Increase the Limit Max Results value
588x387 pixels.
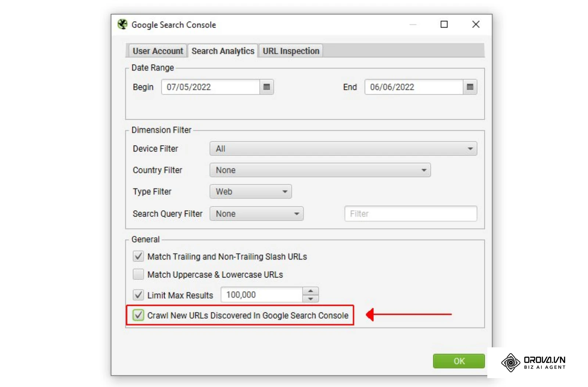tap(311, 291)
